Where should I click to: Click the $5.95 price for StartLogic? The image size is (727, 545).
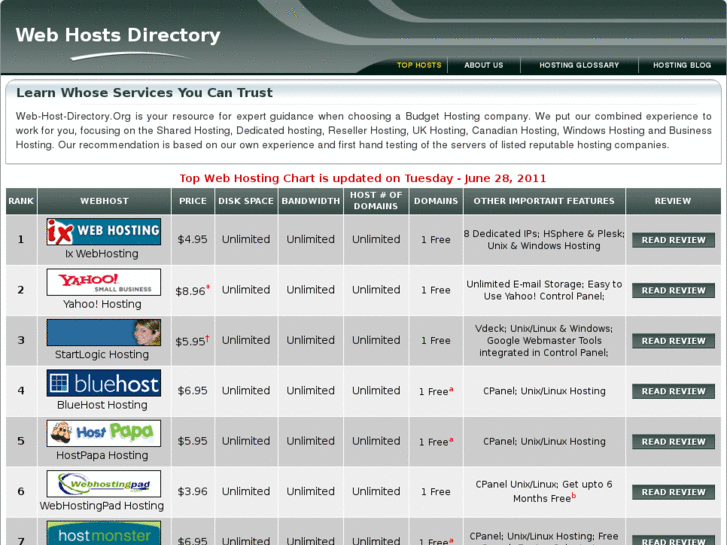192,341
